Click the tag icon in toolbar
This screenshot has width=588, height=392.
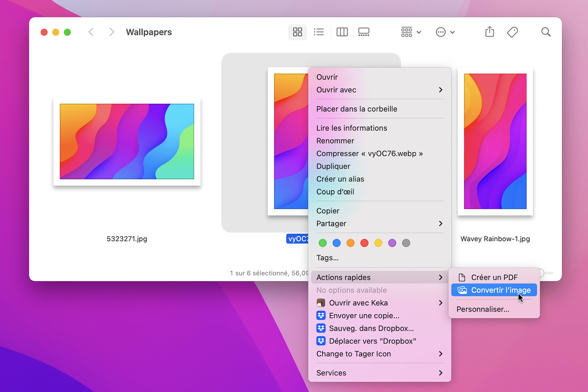tap(512, 32)
